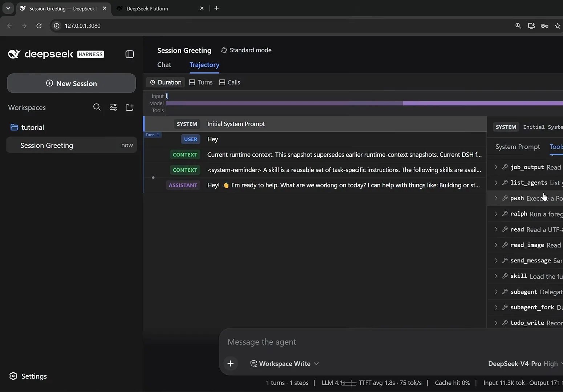563x392 pixels.
Task: Close the DeepSeek Platform browser tab
Action: coord(202,8)
